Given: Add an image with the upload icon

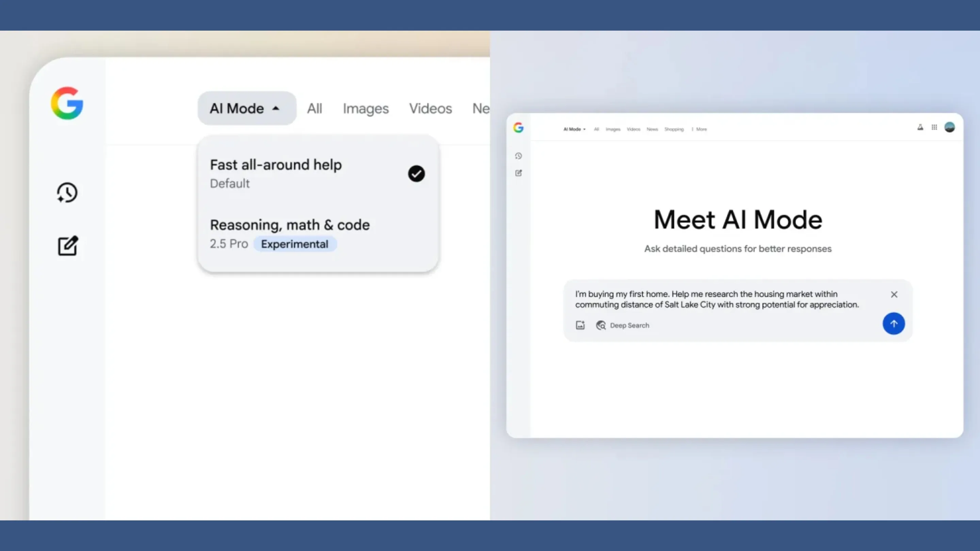Looking at the screenshot, I should click(580, 325).
